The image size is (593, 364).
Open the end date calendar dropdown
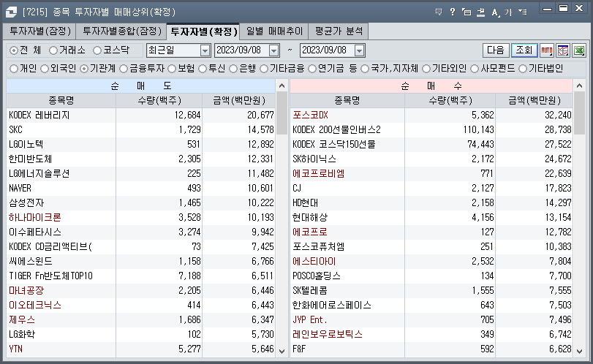coord(359,50)
